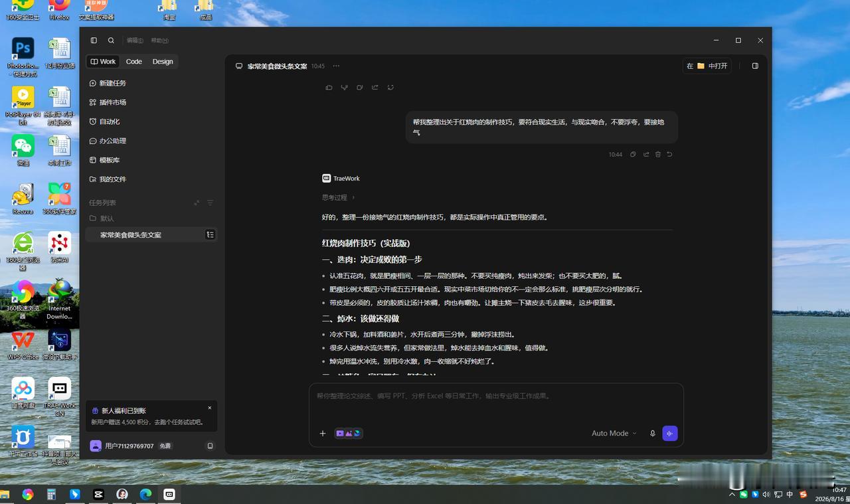
Task: Click 在…中打开 open in folder button
Action: pyautogui.click(x=707, y=66)
